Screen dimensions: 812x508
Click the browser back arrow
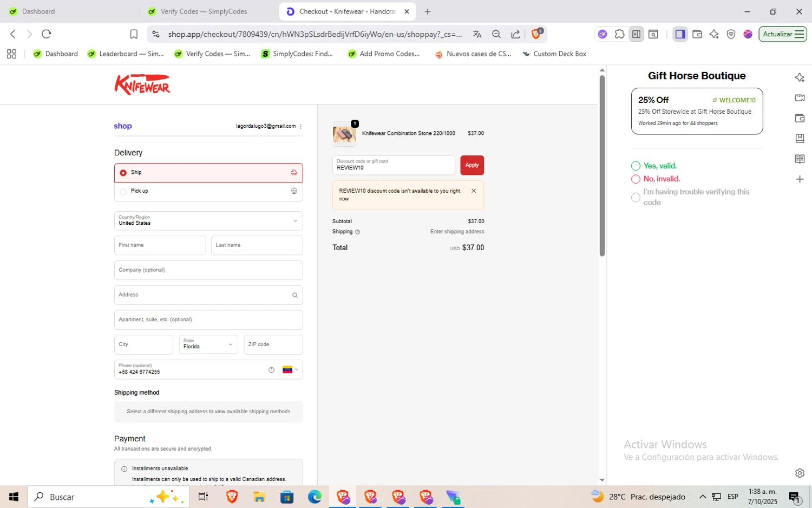(x=13, y=34)
